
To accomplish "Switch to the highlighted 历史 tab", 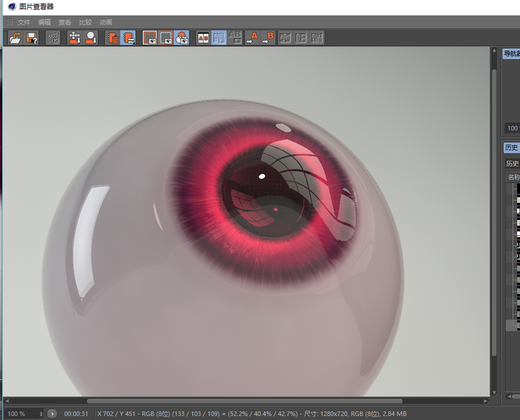I will point(511,147).
